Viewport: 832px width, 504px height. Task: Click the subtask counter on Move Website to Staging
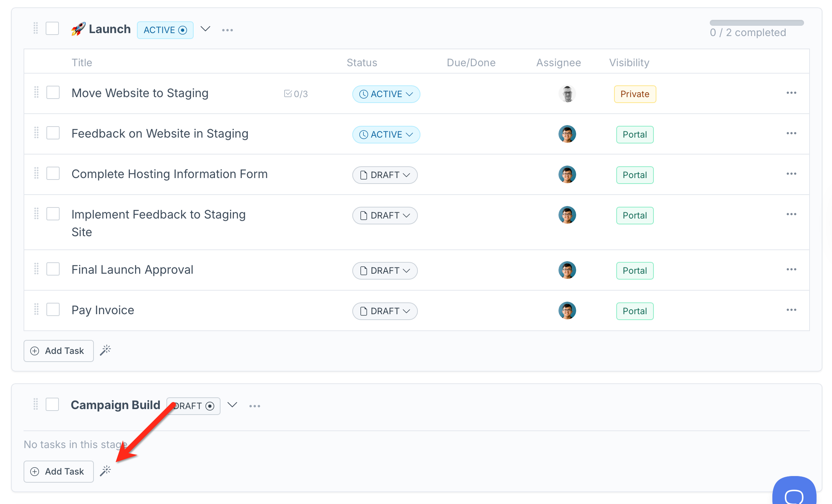point(296,94)
